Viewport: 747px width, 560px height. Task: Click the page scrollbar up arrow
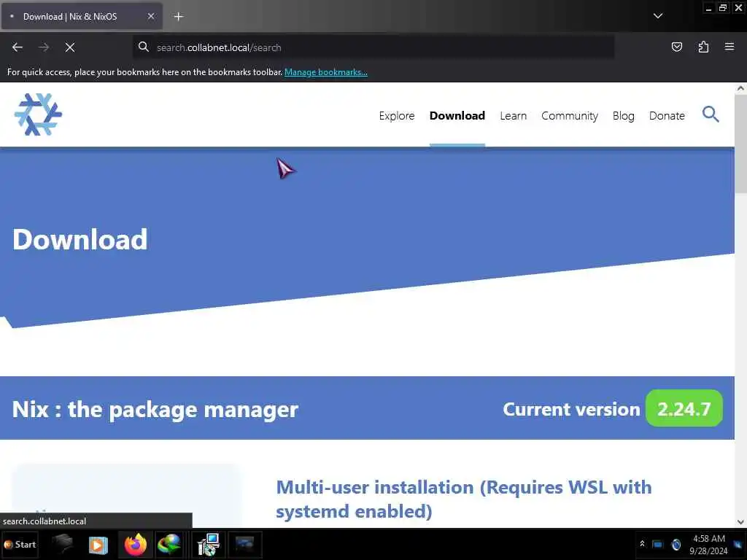(740, 88)
